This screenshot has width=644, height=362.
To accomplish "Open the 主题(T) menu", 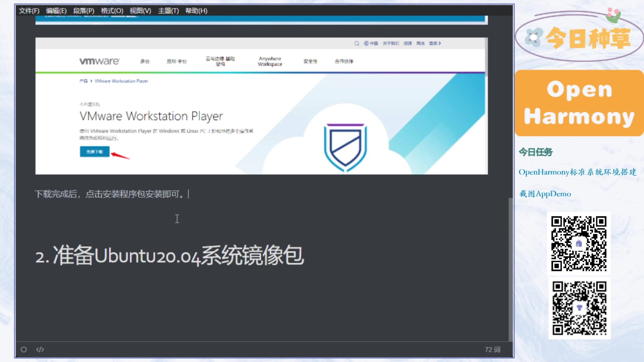I will (x=168, y=11).
